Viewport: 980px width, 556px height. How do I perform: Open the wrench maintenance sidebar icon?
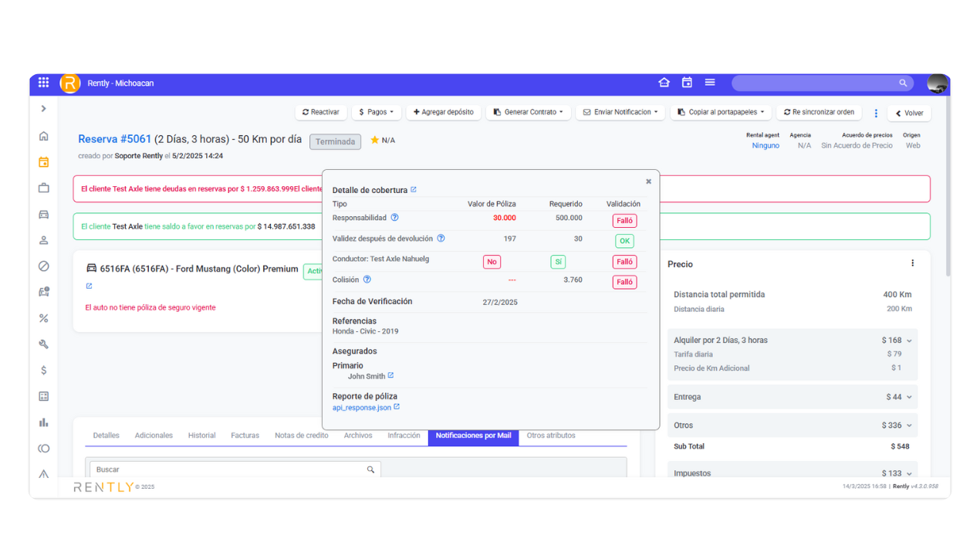click(44, 344)
